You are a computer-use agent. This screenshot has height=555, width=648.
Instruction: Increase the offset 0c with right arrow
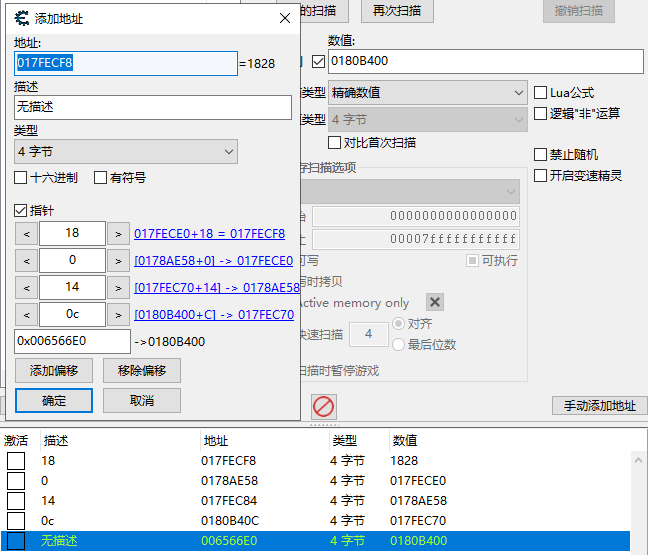point(118,315)
